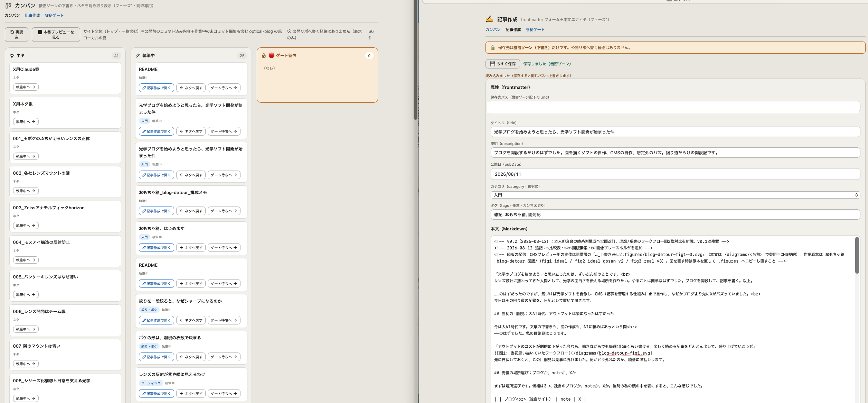Switch to カンバン tab in the right editor window
Screen dimensions: 868x403
coord(493,30)
